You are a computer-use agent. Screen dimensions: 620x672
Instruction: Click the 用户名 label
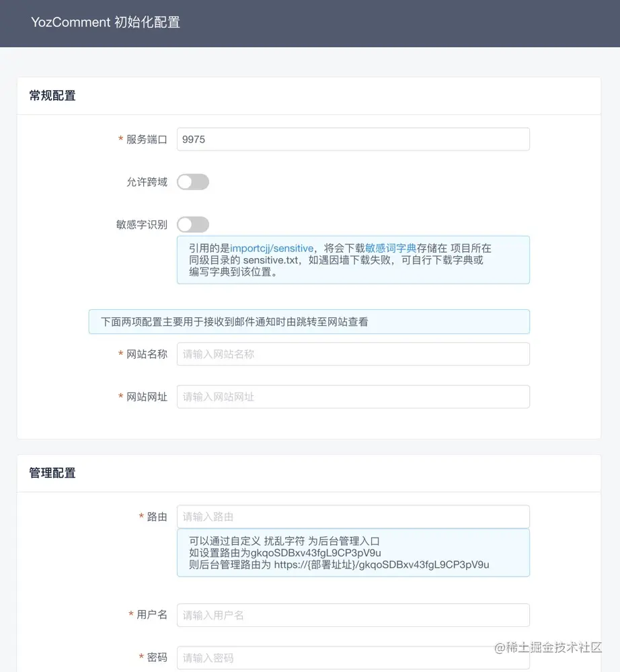pos(152,615)
